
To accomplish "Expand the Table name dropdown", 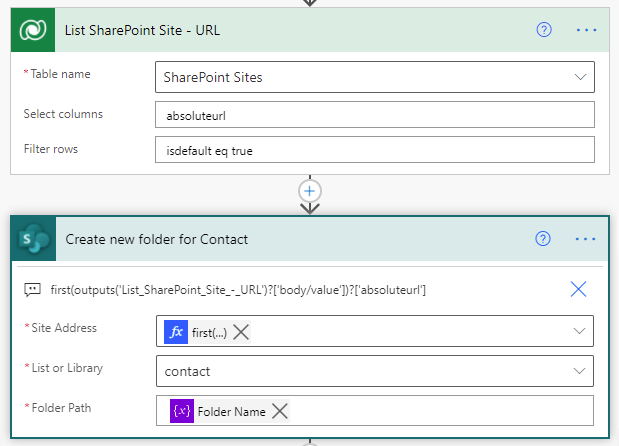I will pyautogui.click(x=580, y=77).
